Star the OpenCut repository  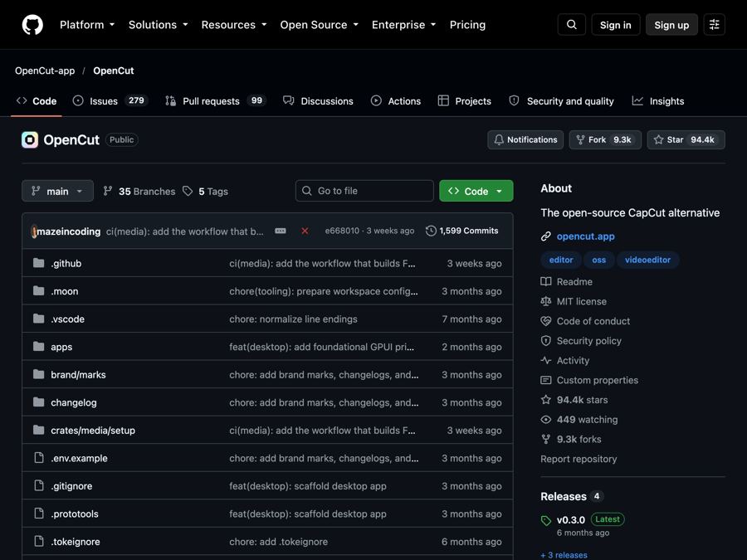pos(686,139)
